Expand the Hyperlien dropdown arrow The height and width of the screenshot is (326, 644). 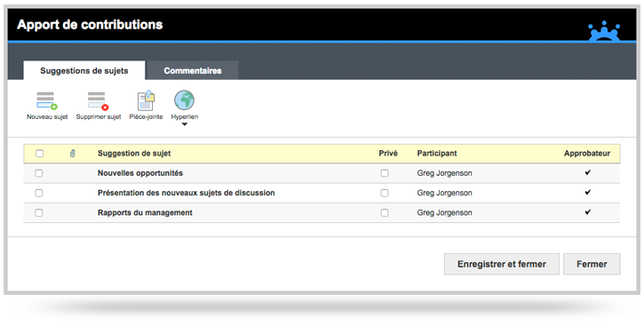pyautogui.click(x=185, y=124)
